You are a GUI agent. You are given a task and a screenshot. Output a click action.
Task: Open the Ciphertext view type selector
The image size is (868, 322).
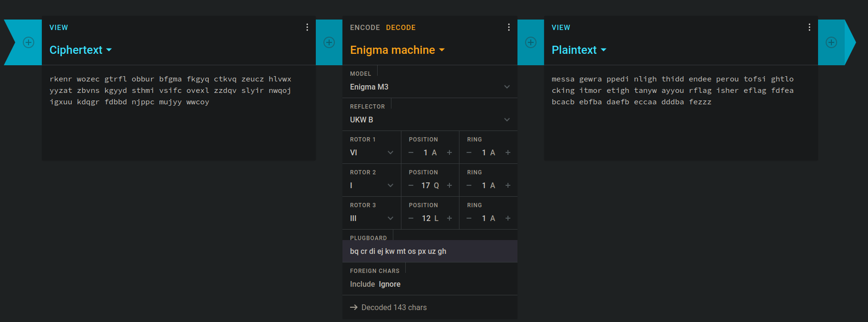tap(80, 50)
